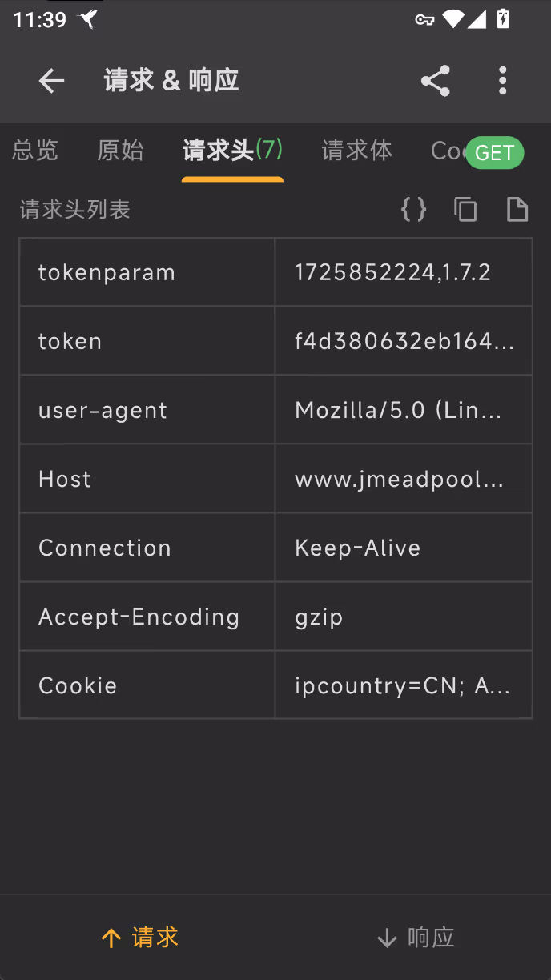Expand the truncated user-agent Mozilla/5.0 value
551x980 pixels.
click(404, 410)
